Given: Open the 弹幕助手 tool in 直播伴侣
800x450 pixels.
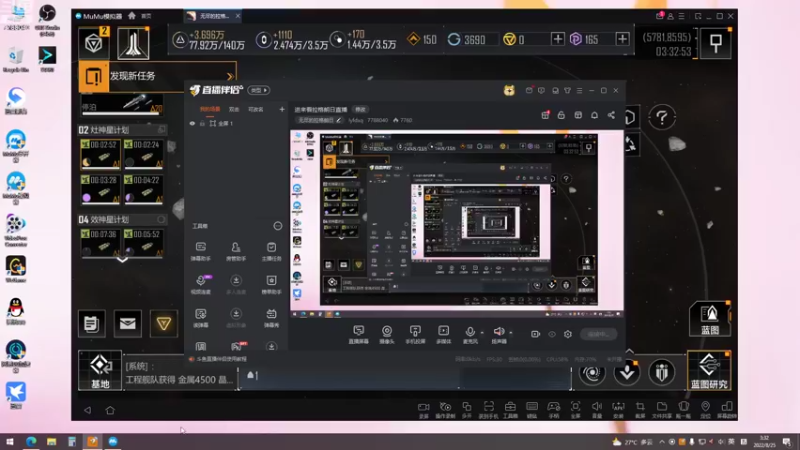Looking at the screenshot, I should pyautogui.click(x=201, y=251).
